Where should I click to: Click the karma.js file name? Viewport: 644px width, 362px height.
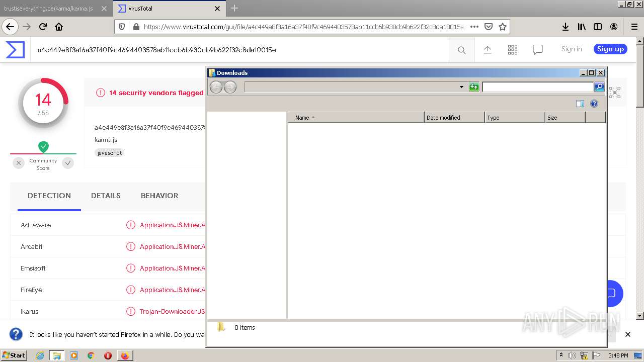[106, 140]
